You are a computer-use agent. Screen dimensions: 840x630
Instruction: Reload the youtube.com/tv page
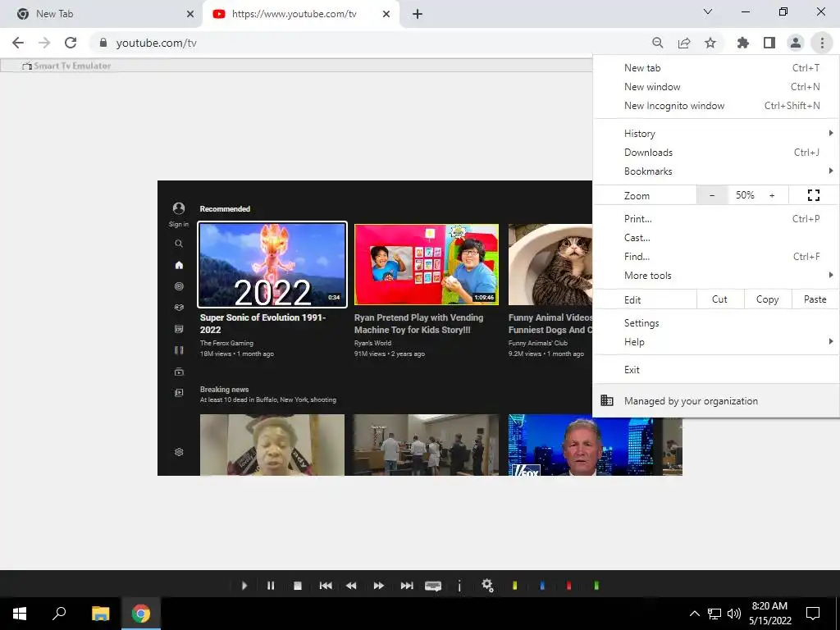point(71,43)
